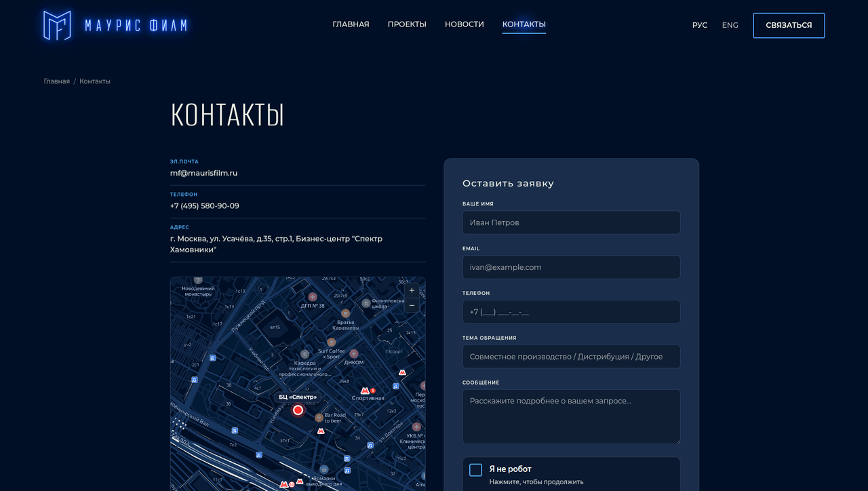This screenshot has height=491, width=868.
Task: Click the address text г. Москва, ул. Усачёва
Action: 277,244
